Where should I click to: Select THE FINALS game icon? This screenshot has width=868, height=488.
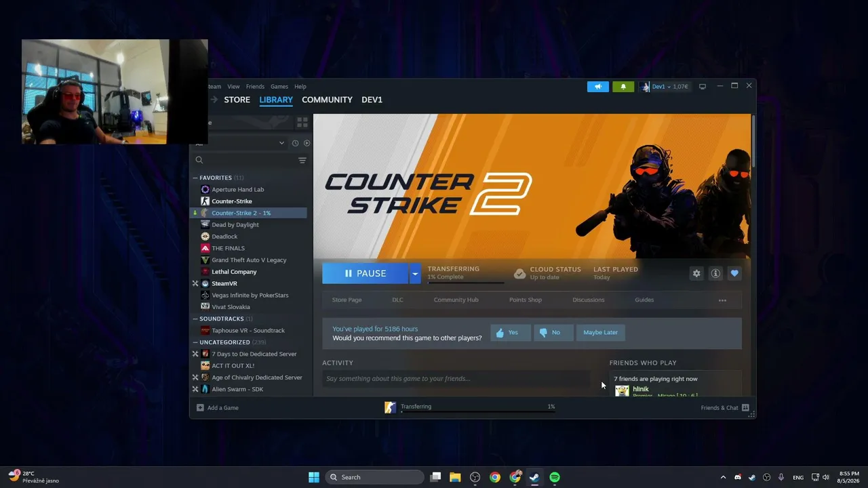205,248
